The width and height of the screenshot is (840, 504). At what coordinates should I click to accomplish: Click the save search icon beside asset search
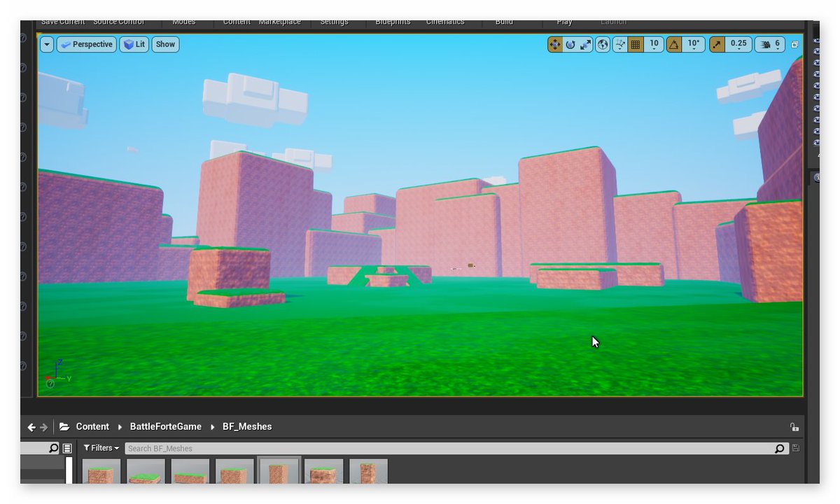(795, 449)
